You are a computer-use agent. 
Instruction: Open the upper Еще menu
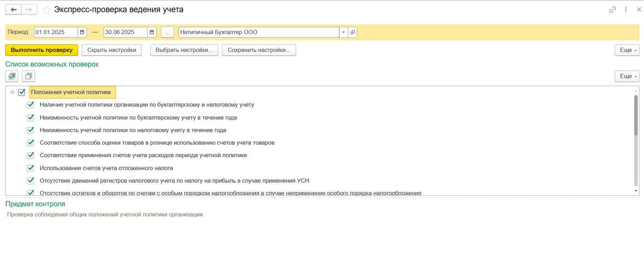[627, 50]
